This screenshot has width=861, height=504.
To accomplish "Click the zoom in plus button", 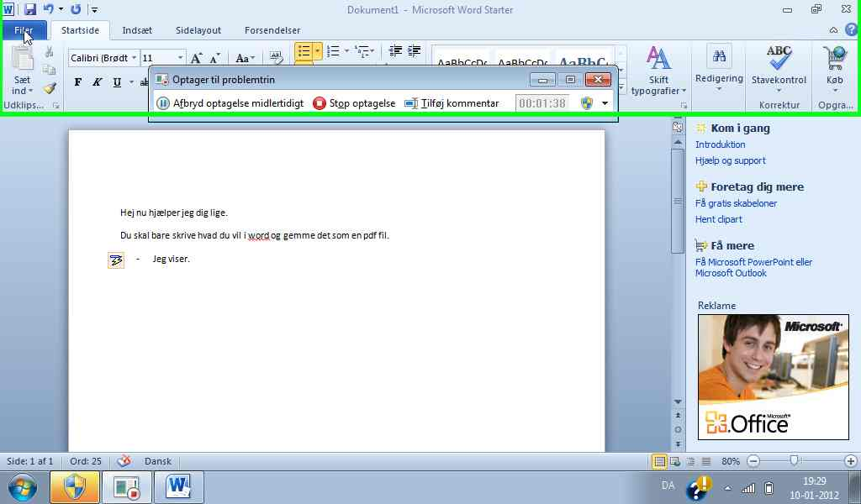I will tap(851, 462).
